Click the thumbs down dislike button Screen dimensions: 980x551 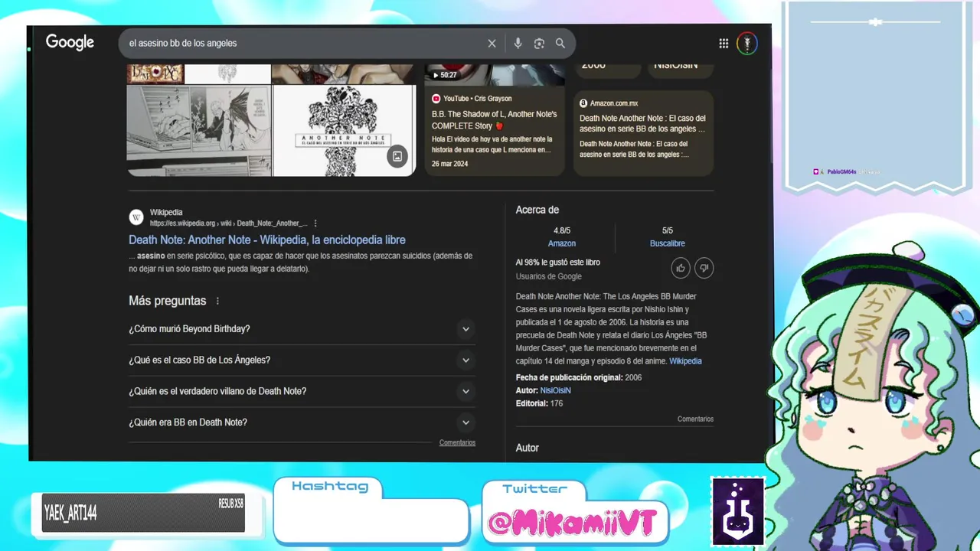(x=704, y=268)
